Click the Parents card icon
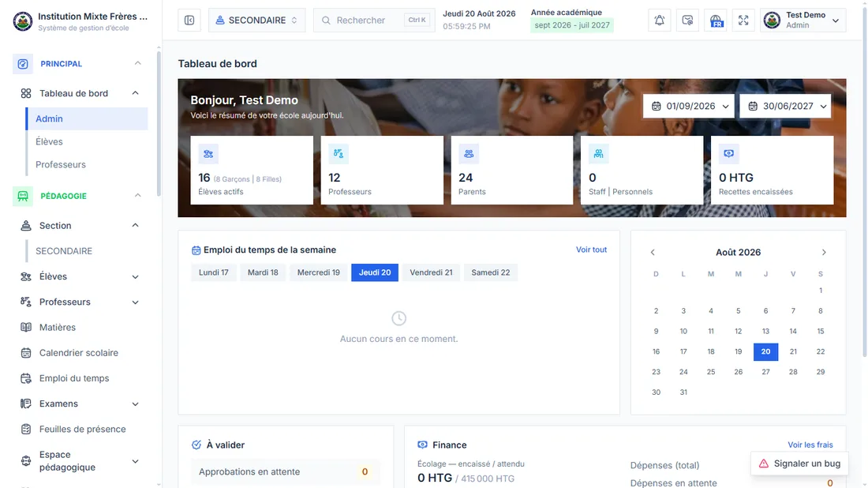This screenshot has width=868, height=488. [x=469, y=154]
